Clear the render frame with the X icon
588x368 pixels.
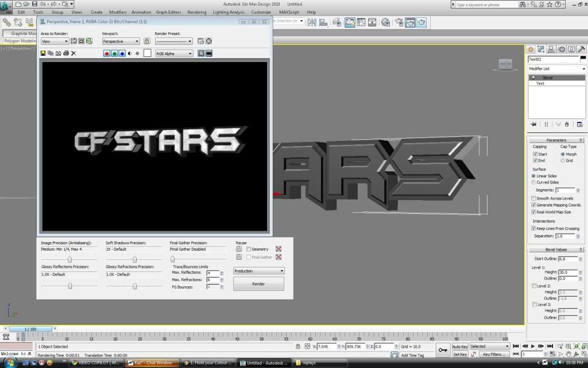tap(73, 53)
